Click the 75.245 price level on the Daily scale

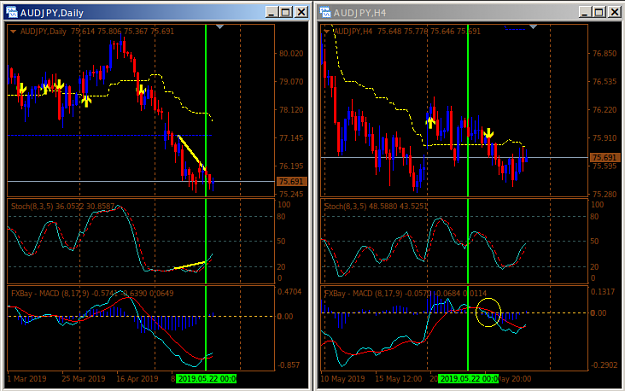[x=291, y=194]
